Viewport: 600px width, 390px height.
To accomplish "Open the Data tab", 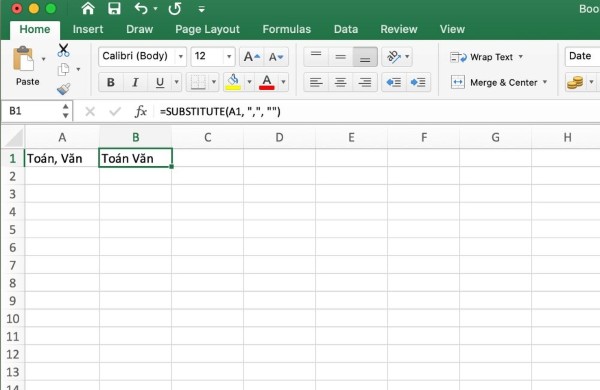I will coord(346,29).
